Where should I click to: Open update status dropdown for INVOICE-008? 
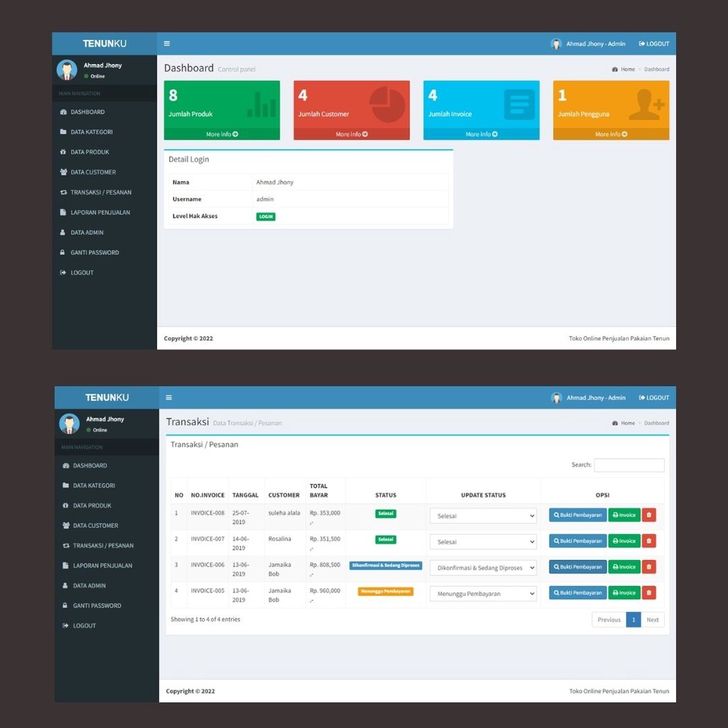[x=483, y=516]
